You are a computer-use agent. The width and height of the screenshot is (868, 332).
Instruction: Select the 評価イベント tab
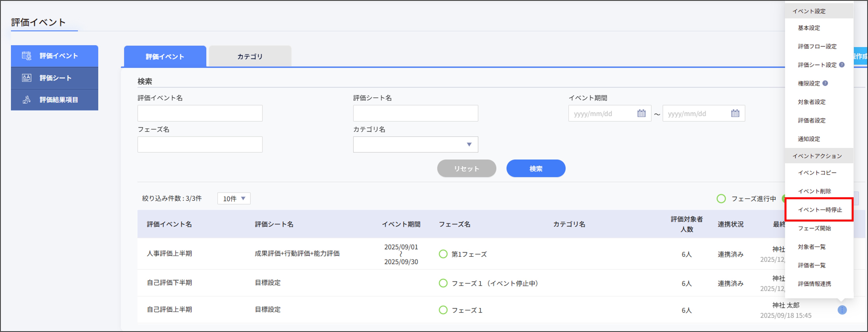164,56
